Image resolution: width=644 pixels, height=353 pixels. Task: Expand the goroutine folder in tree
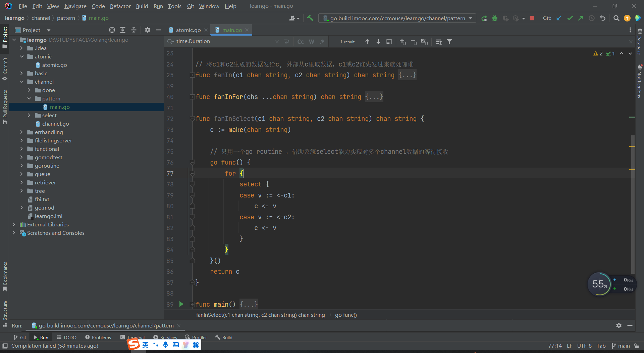coord(22,166)
